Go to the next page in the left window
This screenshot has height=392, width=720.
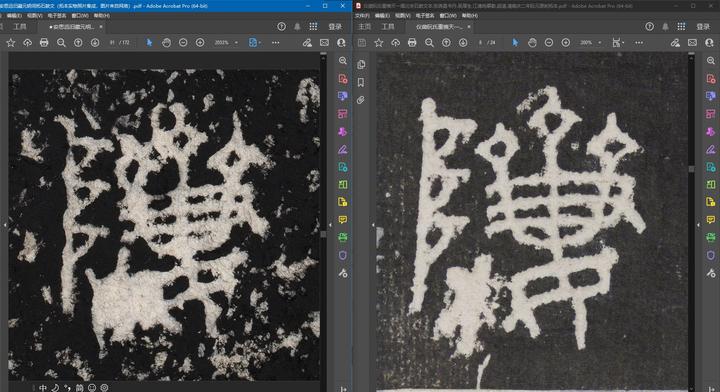pos(95,43)
